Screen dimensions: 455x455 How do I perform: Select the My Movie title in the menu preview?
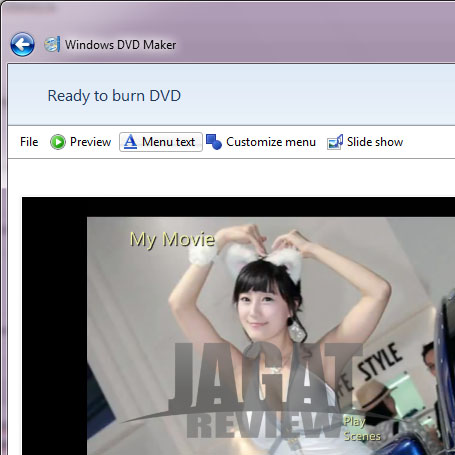pos(172,240)
